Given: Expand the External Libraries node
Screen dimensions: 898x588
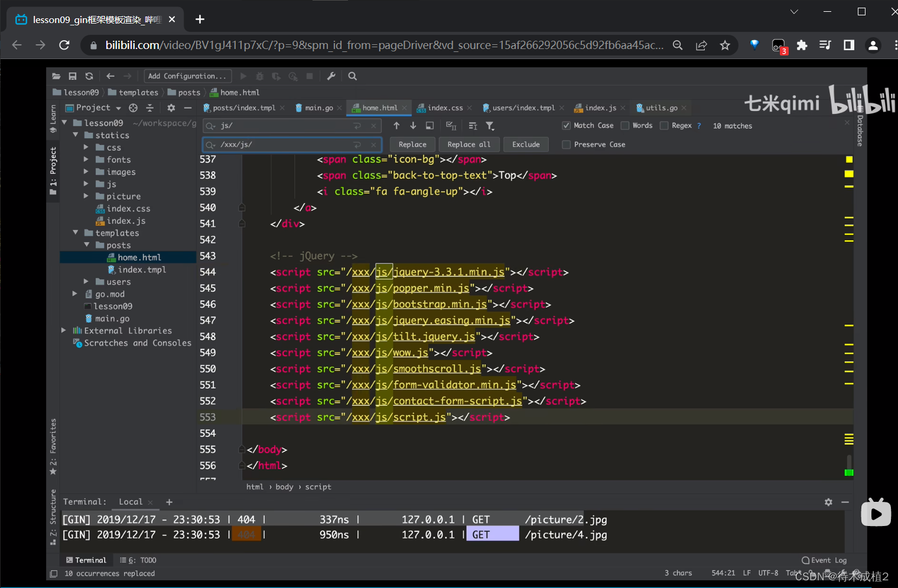Looking at the screenshot, I should (64, 331).
